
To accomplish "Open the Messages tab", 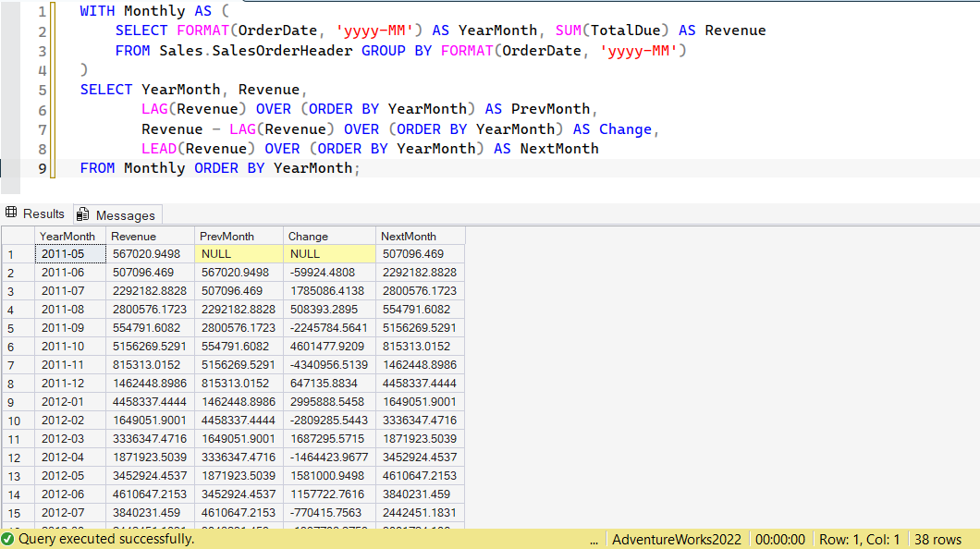I will (117, 214).
